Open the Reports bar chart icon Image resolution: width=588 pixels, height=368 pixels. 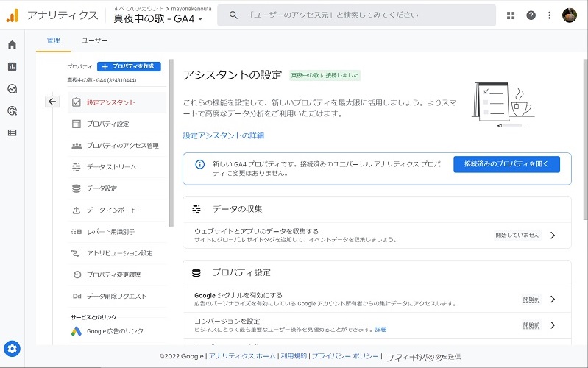click(12, 67)
